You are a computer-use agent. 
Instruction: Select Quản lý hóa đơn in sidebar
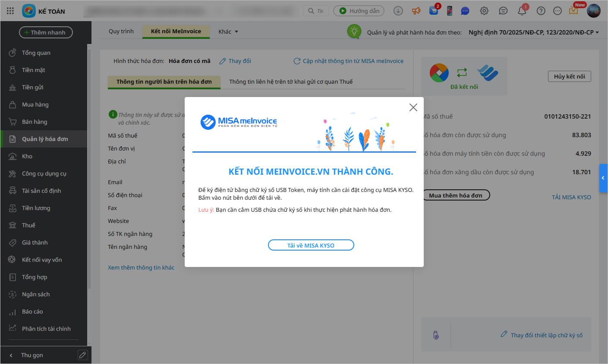click(44, 139)
